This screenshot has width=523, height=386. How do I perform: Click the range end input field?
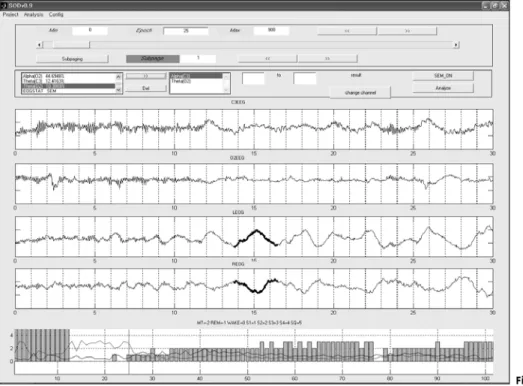pyautogui.click(x=305, y=79)
